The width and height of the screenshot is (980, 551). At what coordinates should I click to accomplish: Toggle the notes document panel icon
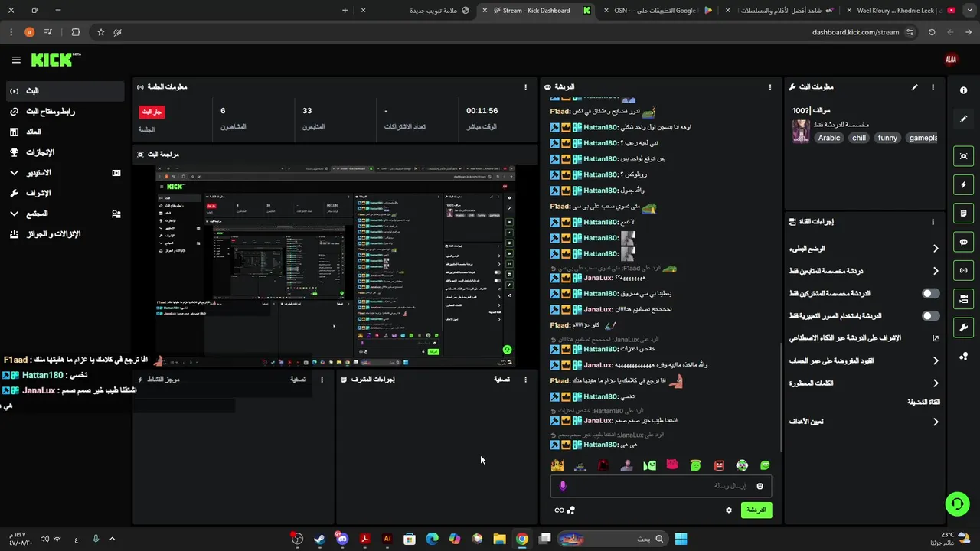point(963,213)
